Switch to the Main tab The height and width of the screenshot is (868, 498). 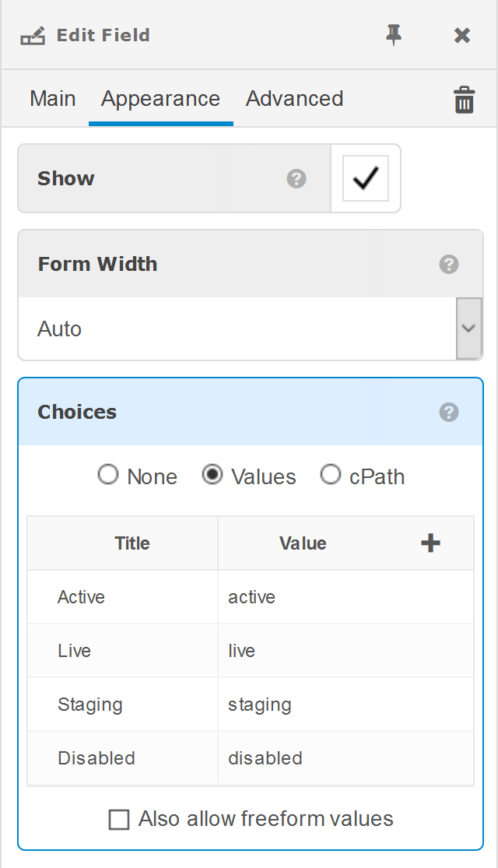point(53,99)
